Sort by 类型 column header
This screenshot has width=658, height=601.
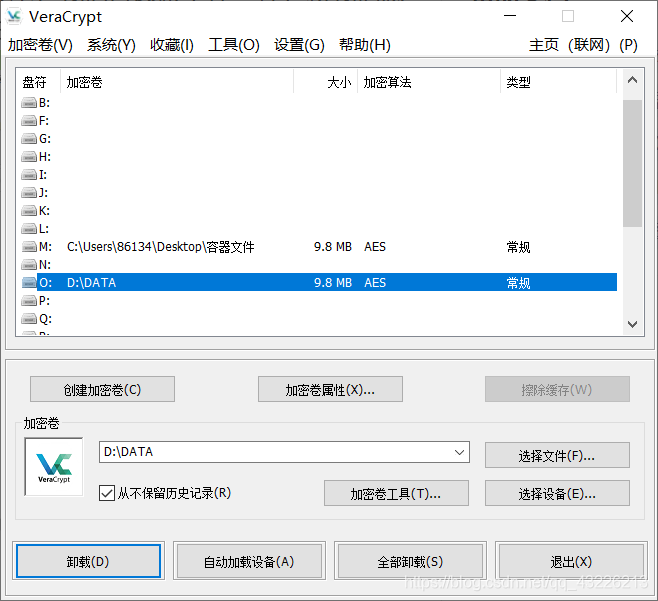tap(559, 82)
